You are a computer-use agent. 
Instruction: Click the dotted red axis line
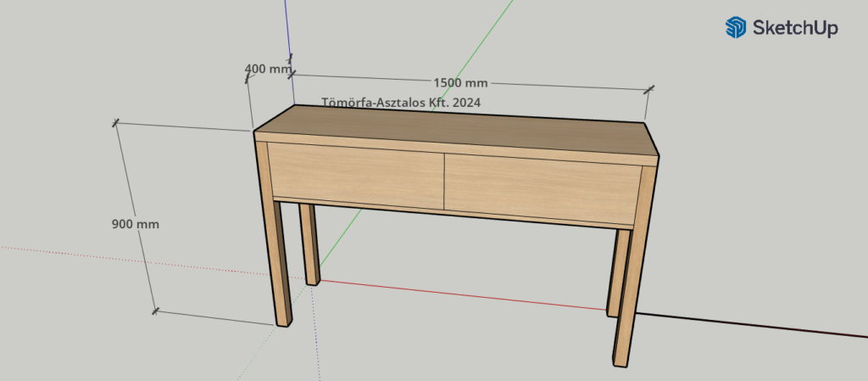point(127,259)
